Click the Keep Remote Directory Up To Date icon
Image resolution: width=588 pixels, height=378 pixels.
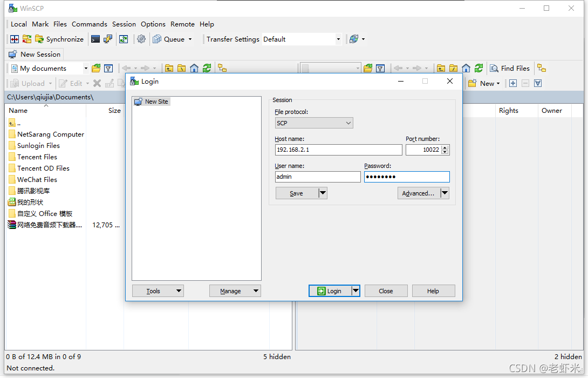click(124, 39)
